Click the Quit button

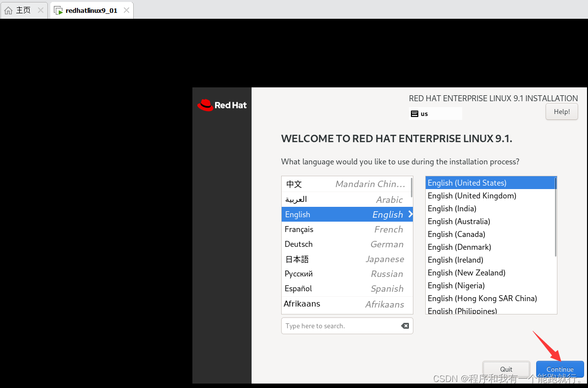[506, 369]
